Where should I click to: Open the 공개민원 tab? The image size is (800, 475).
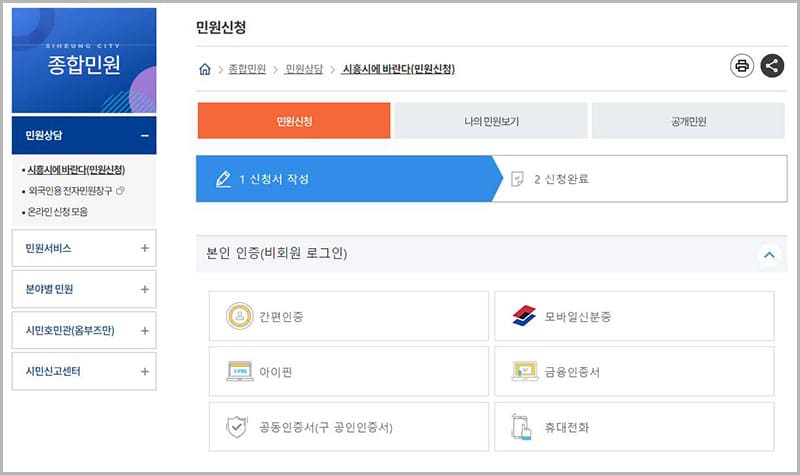pyautogui.click(x=689, y=121)
